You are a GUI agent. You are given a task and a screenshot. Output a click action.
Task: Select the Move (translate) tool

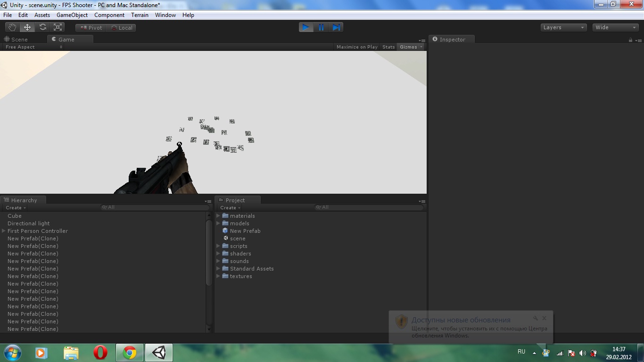pyautogui.click(x=27, y=27)
